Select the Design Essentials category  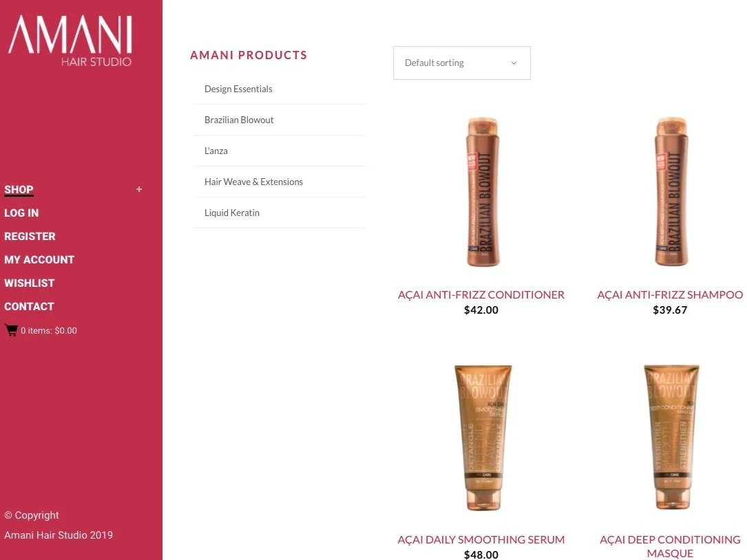click(x=238, y=89)
